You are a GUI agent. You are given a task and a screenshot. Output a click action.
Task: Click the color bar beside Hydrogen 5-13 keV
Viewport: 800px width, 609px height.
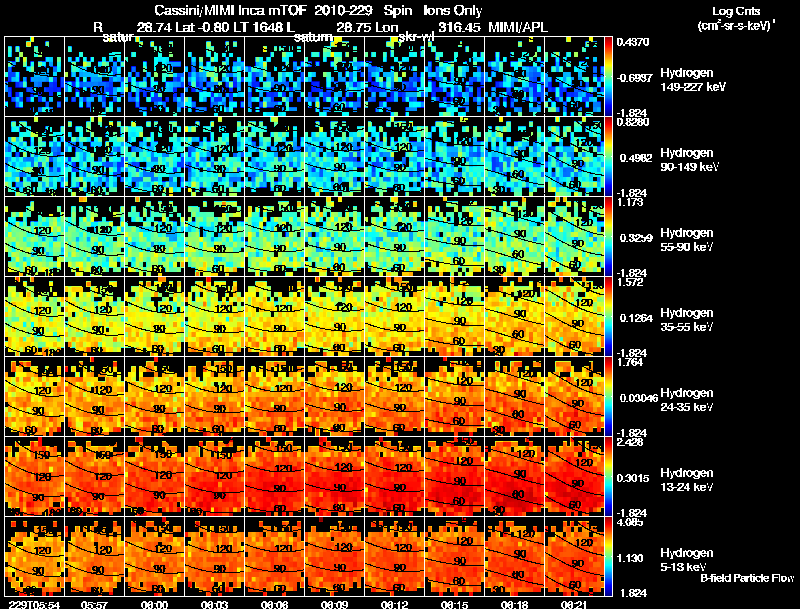[608, 557]
